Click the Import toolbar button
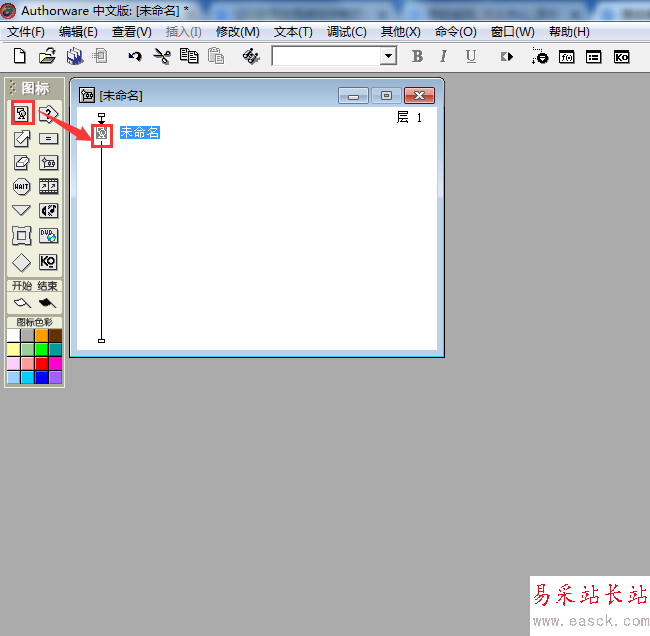The image size is (650, 636). pos(100,56)
